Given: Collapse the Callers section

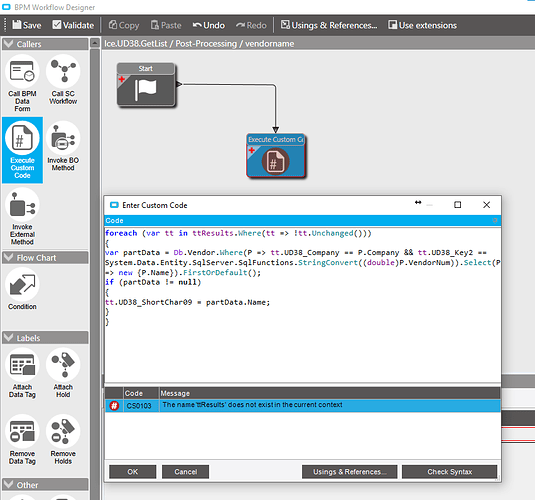Looking at the screenshot, I should coord(45,44).
